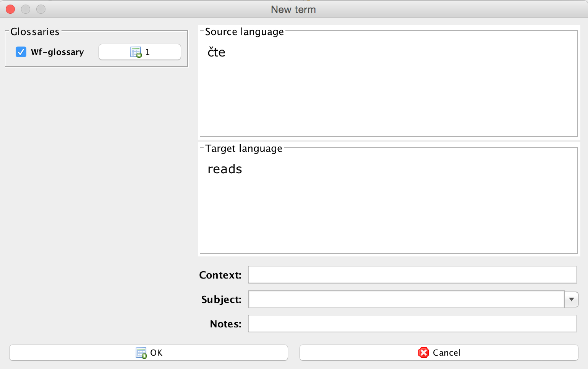Click the gray minimize window button

click(26, 9)
